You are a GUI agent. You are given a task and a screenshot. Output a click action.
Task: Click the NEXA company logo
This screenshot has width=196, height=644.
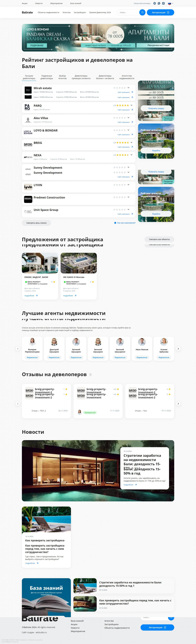[x=28, y=157]
